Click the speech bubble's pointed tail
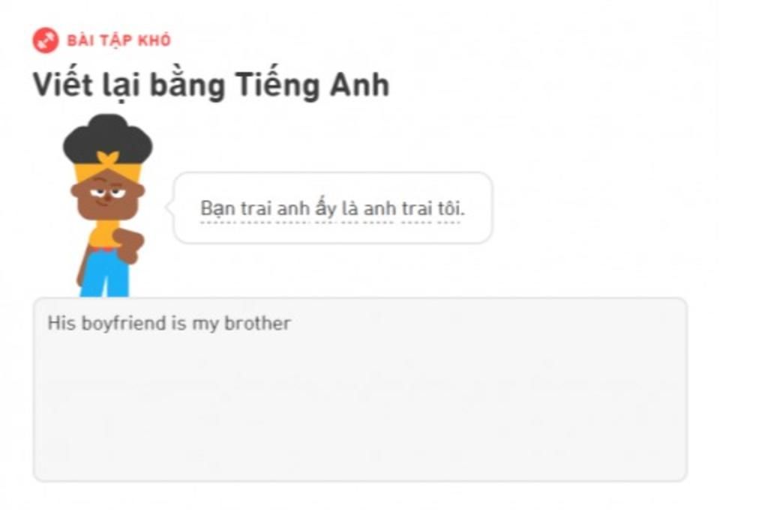Image resolution: width=768 pixels, height=532 pixels. tap(169, 208)
